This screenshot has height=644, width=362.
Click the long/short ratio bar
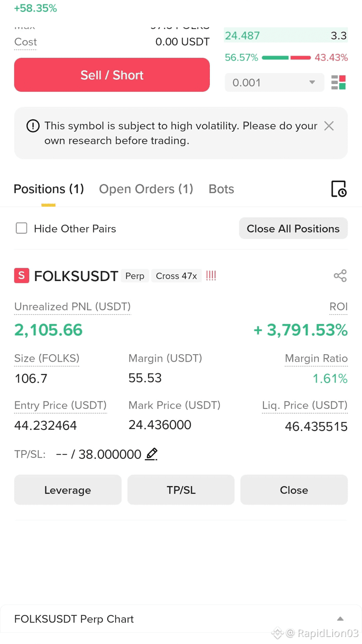tap(286, 58)
